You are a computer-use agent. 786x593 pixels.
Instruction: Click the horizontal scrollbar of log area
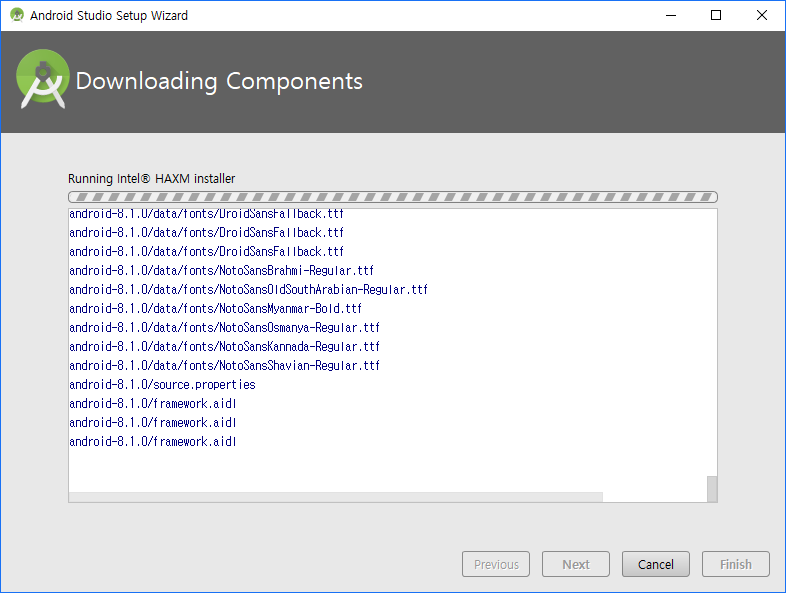335,497
